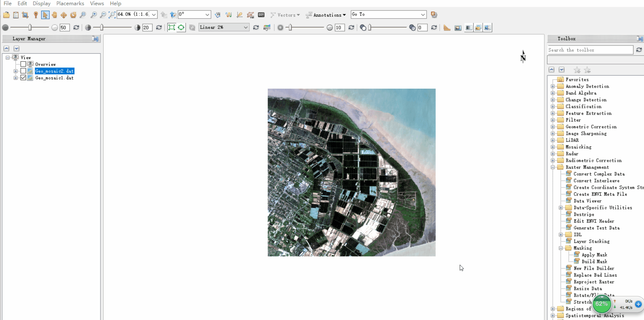Activate the Select arrow tool

45,15
